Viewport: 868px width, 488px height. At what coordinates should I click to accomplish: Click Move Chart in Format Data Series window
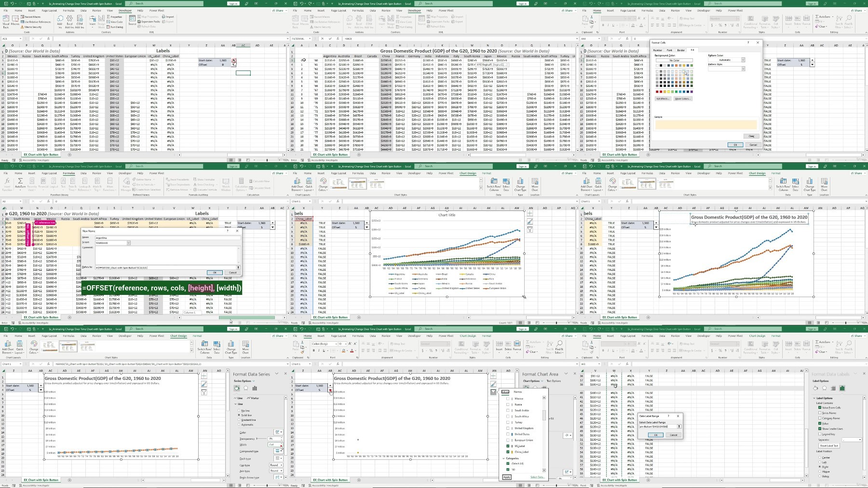(x=245, y=347)
